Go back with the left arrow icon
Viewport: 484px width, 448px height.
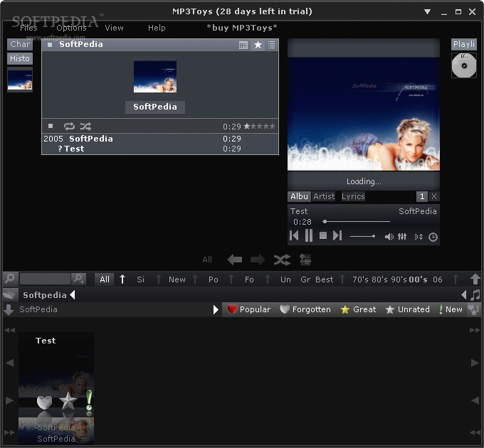coord(235,260)
